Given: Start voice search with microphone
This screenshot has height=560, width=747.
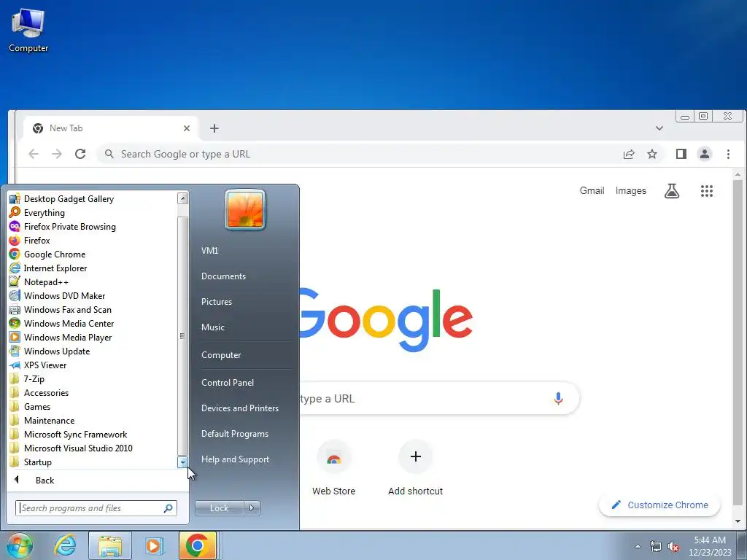Looking at the screenshot, I should coord(558,398).
